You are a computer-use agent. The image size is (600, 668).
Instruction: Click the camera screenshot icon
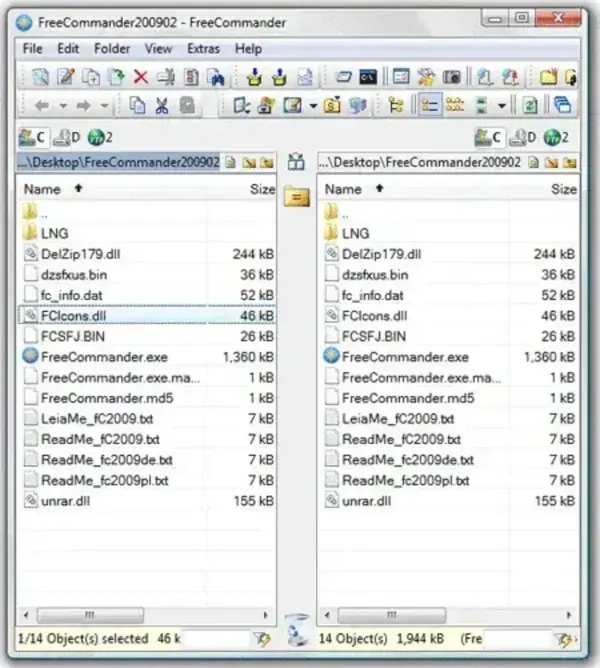coord(452,77)
